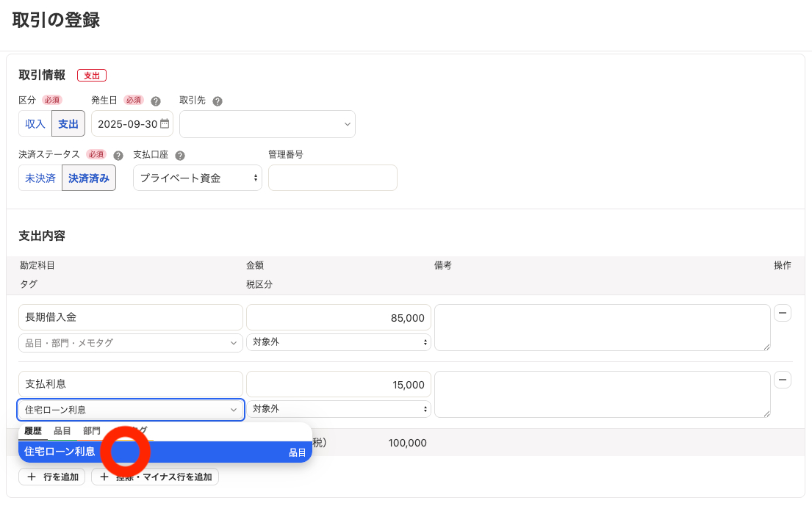Select 支出 as the transaction type

click(x=68, y=124)
